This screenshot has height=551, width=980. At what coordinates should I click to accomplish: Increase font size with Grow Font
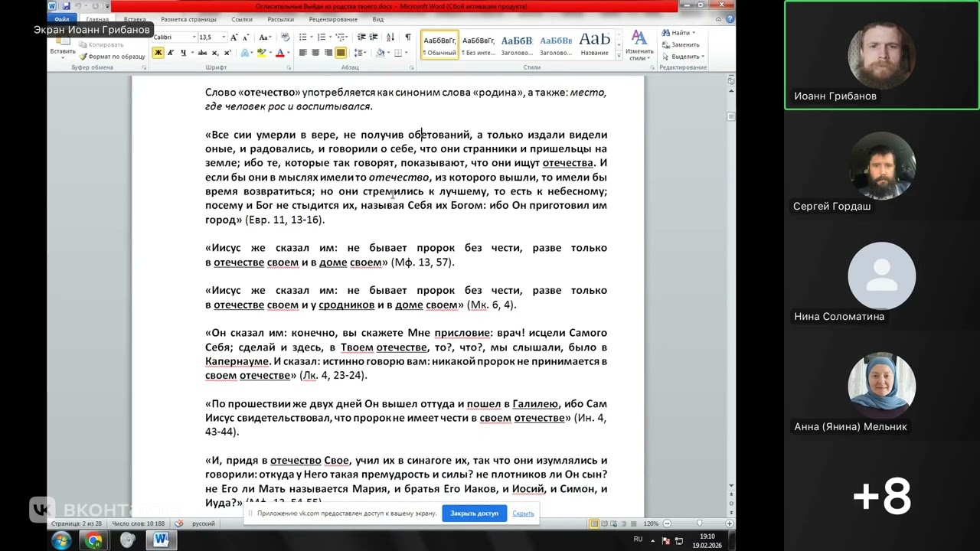click(x=234, y=37)
